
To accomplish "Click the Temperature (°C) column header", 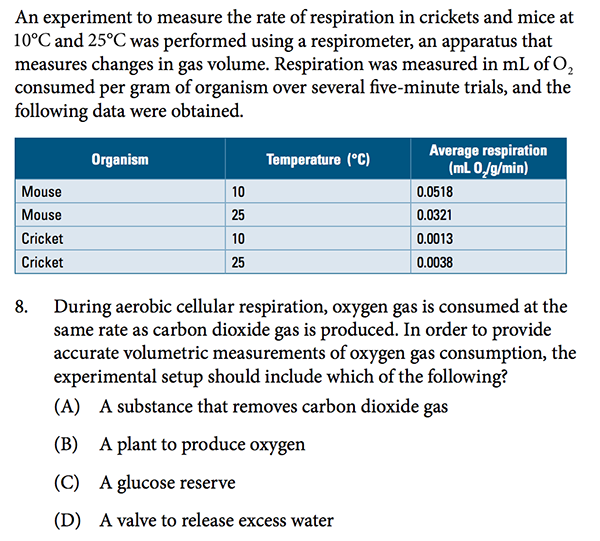I will (318, 159).
